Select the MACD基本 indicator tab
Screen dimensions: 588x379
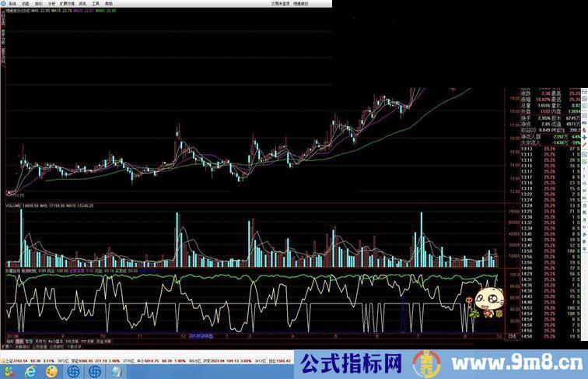(55, 341)
